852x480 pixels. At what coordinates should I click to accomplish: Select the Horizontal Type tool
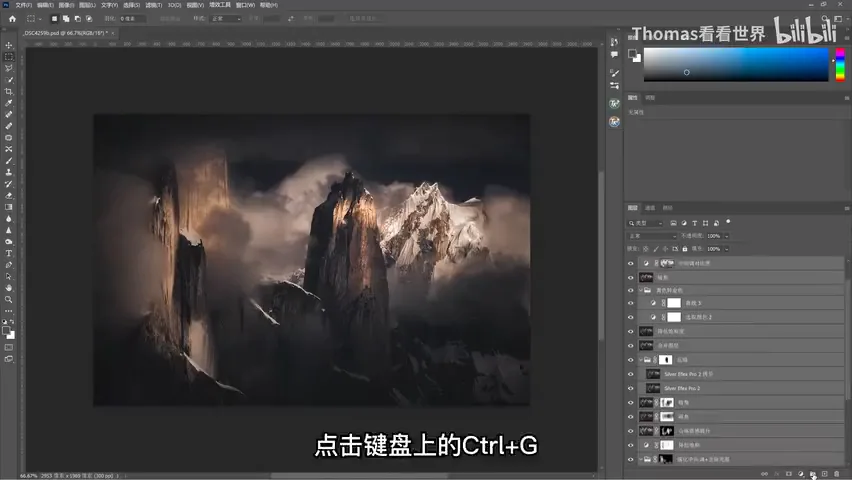tap(9, 253)
